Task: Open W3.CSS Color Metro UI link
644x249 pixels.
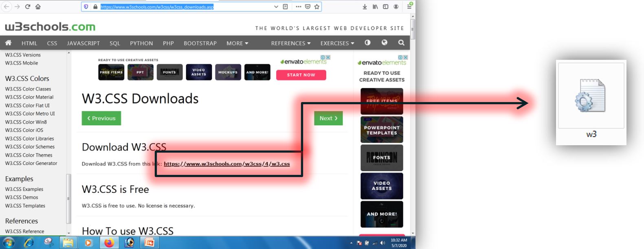Action: coord(30,114)
